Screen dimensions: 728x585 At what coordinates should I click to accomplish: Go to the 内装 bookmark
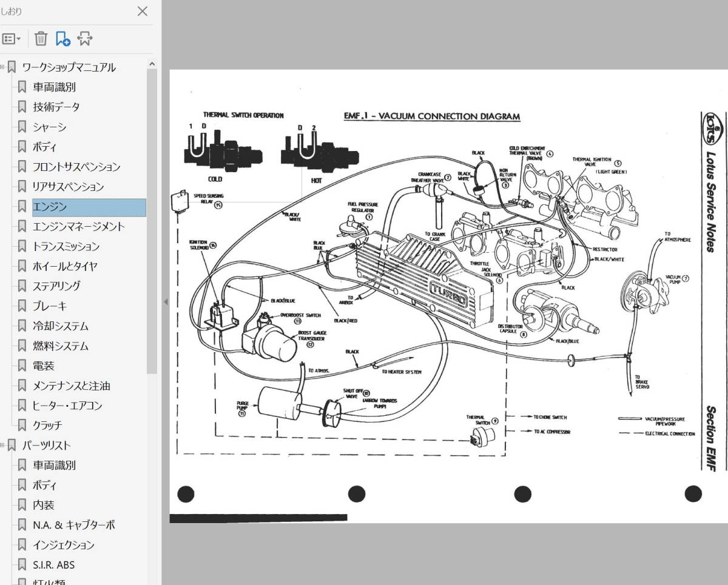(44, 505)
